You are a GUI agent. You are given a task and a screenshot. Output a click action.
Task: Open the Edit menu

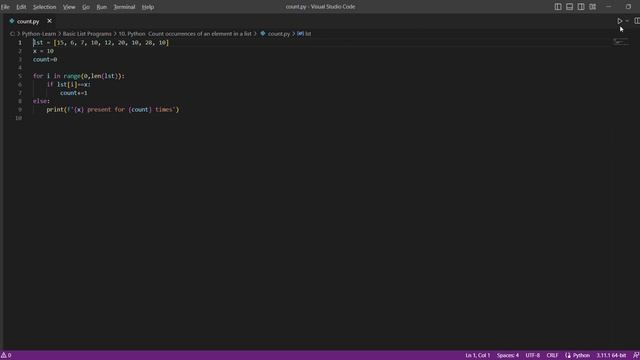coord(21,7)
